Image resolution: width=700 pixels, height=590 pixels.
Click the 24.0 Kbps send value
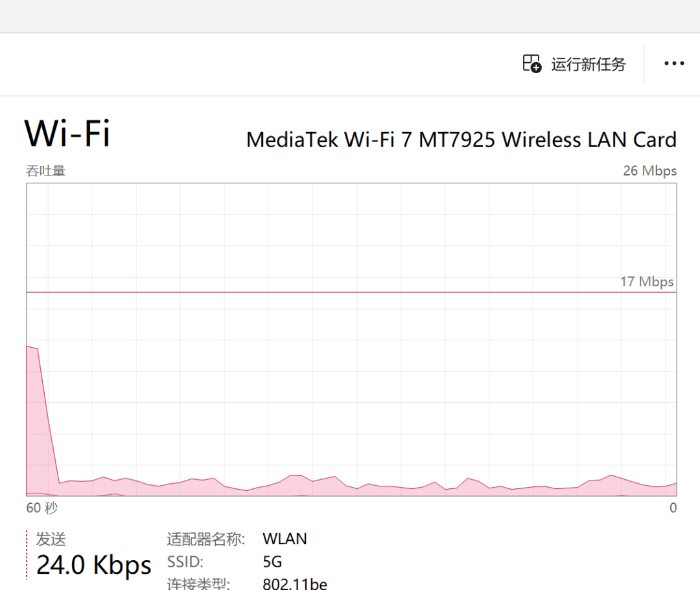(94, 565)
